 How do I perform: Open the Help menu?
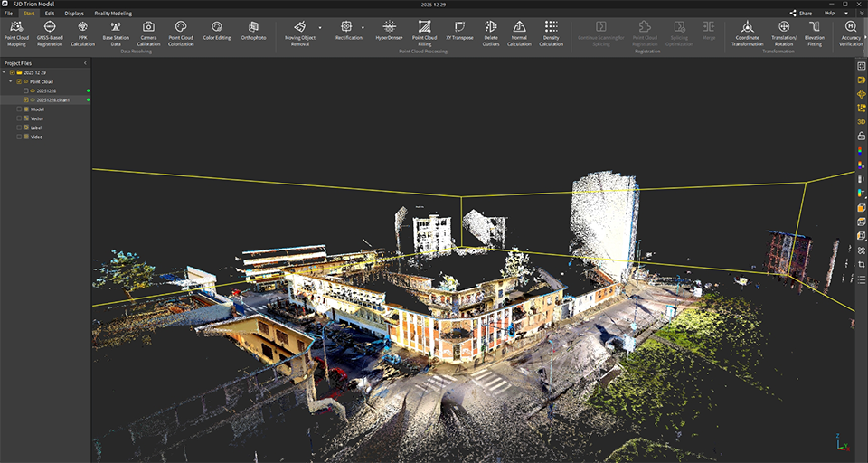[x=829, y=14]
